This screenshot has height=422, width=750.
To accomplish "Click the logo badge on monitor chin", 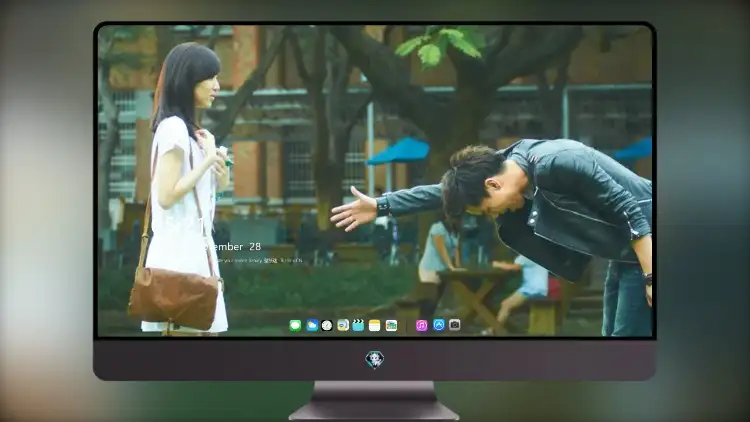I will pyautogui.click(x=375, y=360).
